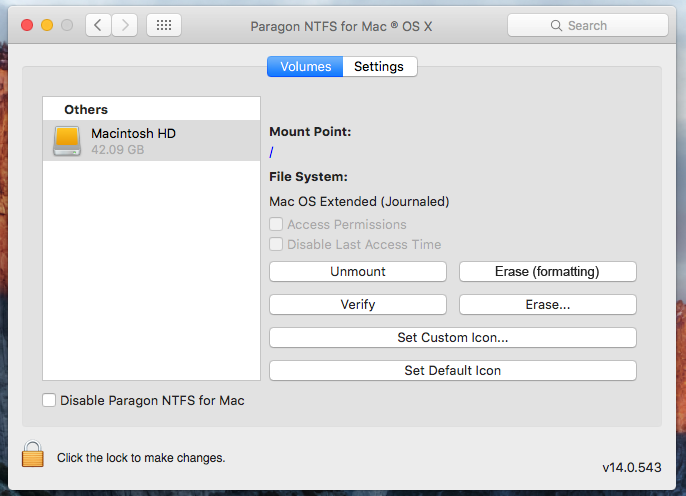Click the back navigation arrow
The image size is (686, 496).
[98, 25]
